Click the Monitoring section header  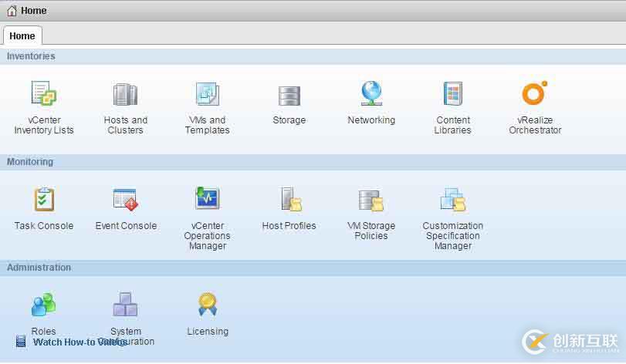tap(30, 162)
